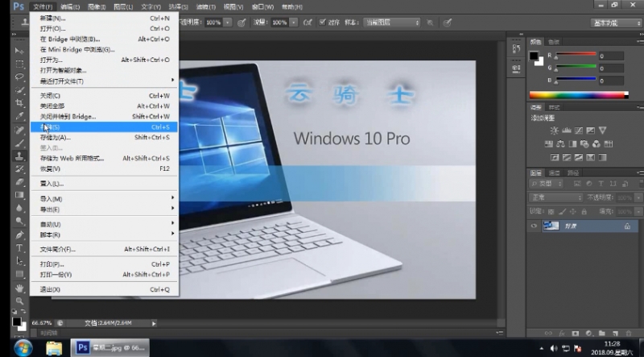Screen dimensions: 644x357
Task: Open the workspace switcher (基本功能) dropdown
Action: [617, 23]
